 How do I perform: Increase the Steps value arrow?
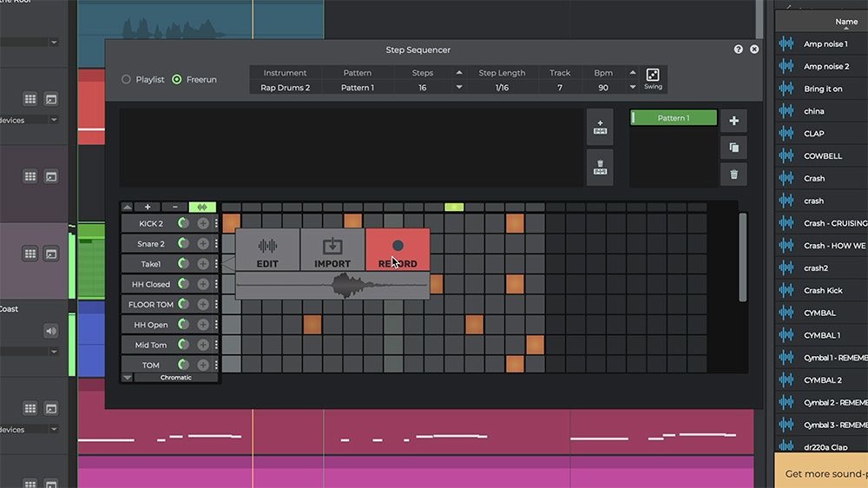point(459,73)
